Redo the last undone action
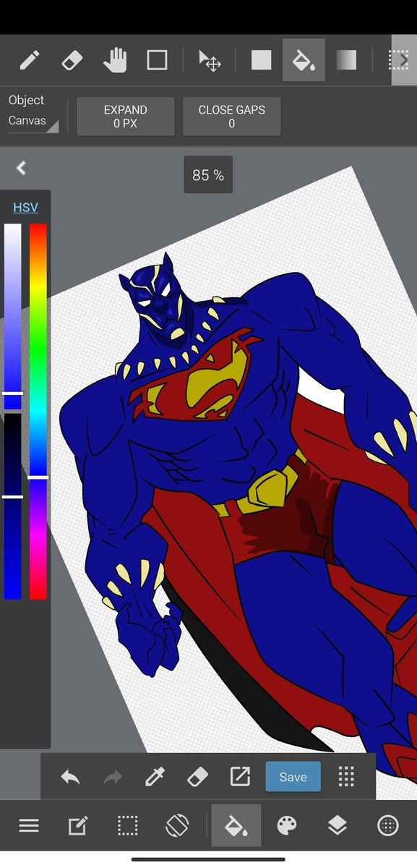 [x=113, y=777]
